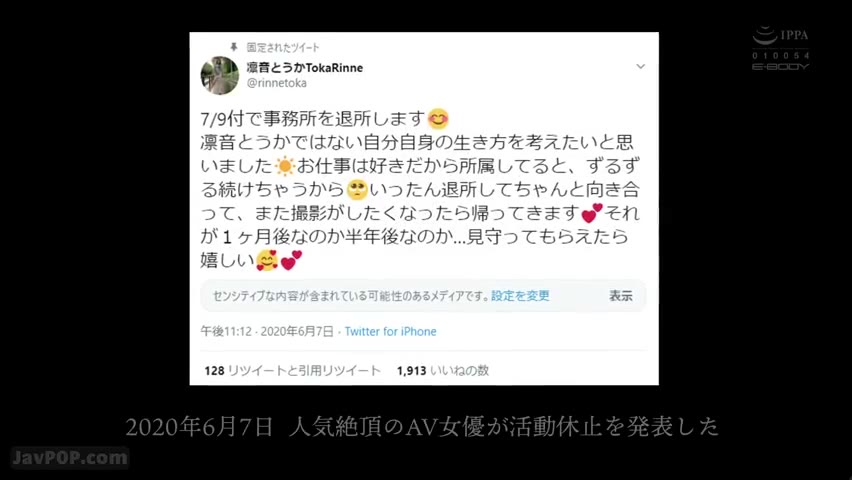Open the display name 凛音とうかTokaRinne
852x480 pixels.
[x=304, y=67]
